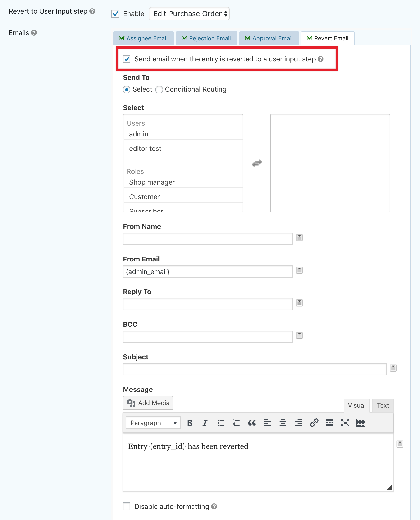
Task: Align message text center
Action: (283, 423)
